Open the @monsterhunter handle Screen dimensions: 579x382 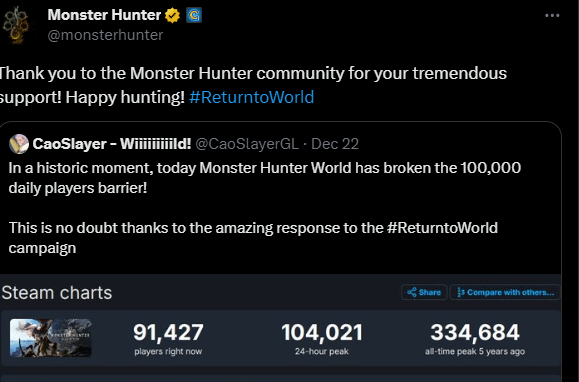105,35
